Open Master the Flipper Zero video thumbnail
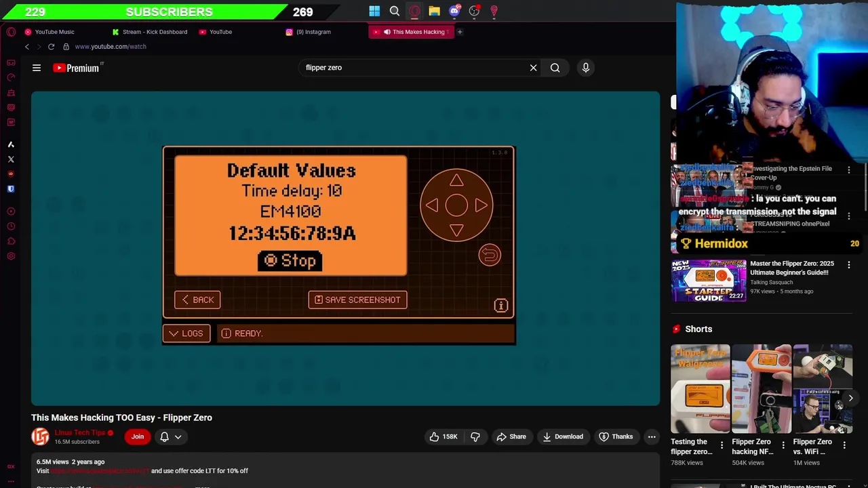This screenshot has height=488, width=868. point(709,281)
